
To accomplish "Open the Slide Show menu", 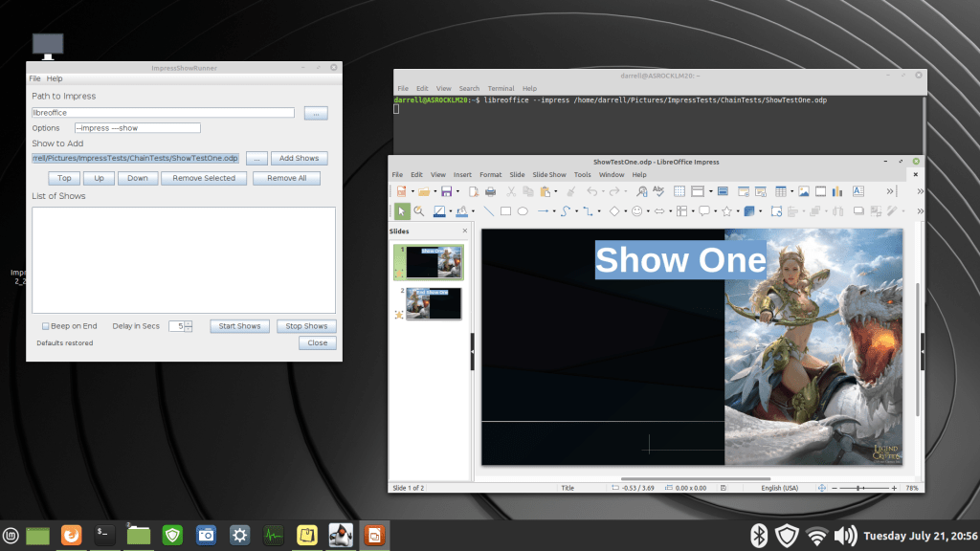I will (549, 175).
